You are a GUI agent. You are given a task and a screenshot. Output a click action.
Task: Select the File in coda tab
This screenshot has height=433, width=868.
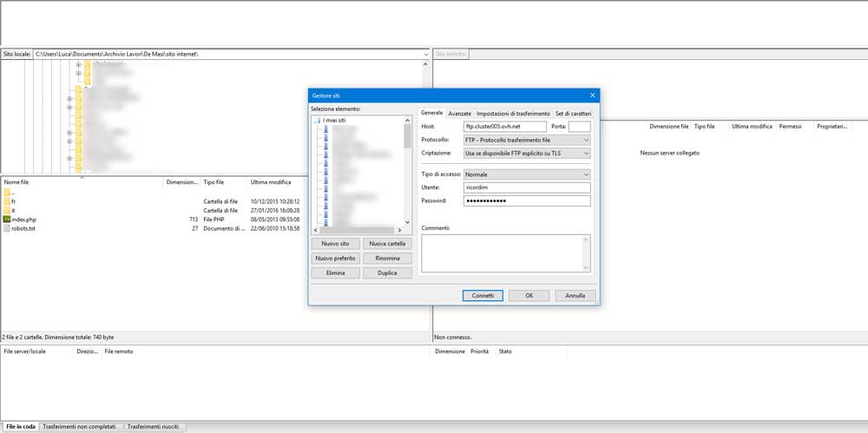pyautogui.click(x=21, y=427)
